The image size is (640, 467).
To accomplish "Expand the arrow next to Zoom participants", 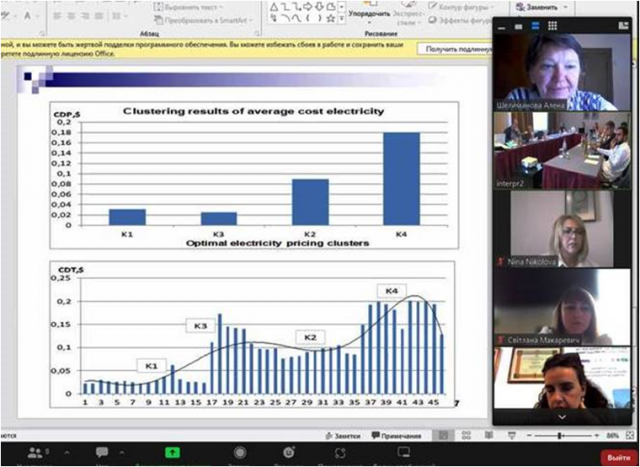I will point(67,452).
